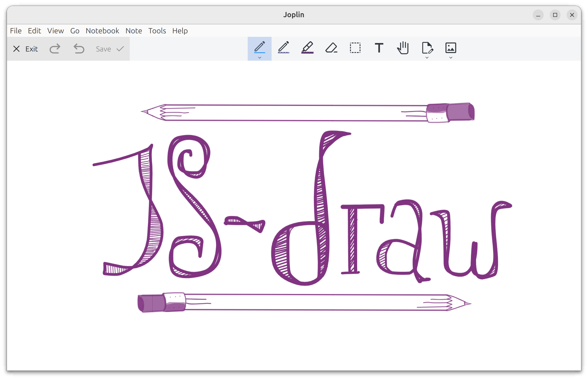Select the highlighter tool

[307, 47]
